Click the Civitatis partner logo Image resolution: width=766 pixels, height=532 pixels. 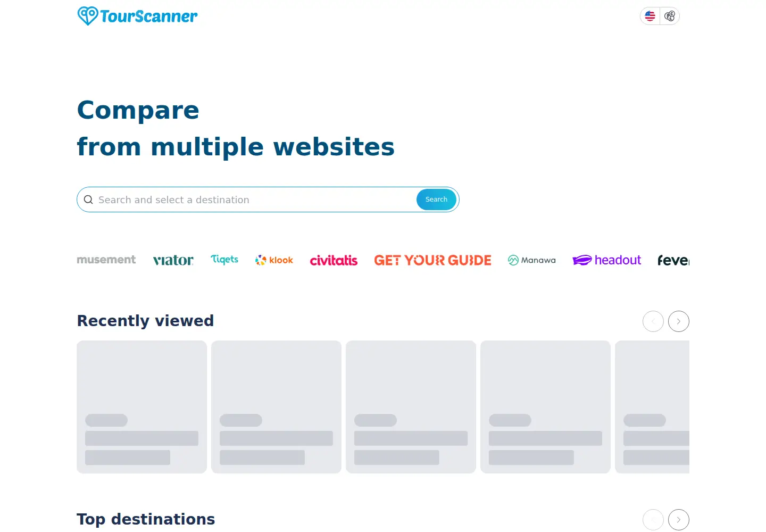334,260
